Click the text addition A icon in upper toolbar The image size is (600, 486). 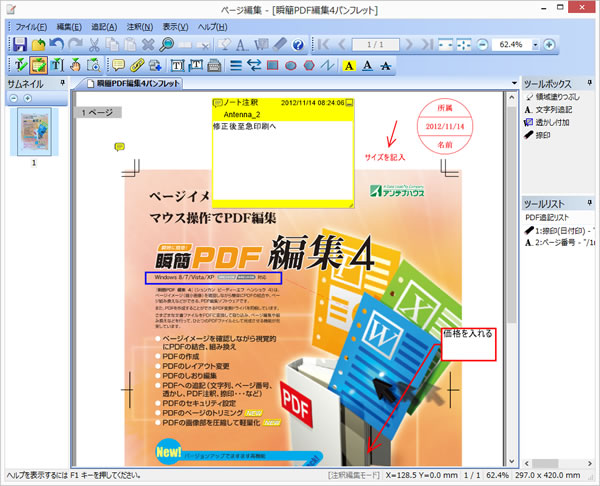(241, 45)
